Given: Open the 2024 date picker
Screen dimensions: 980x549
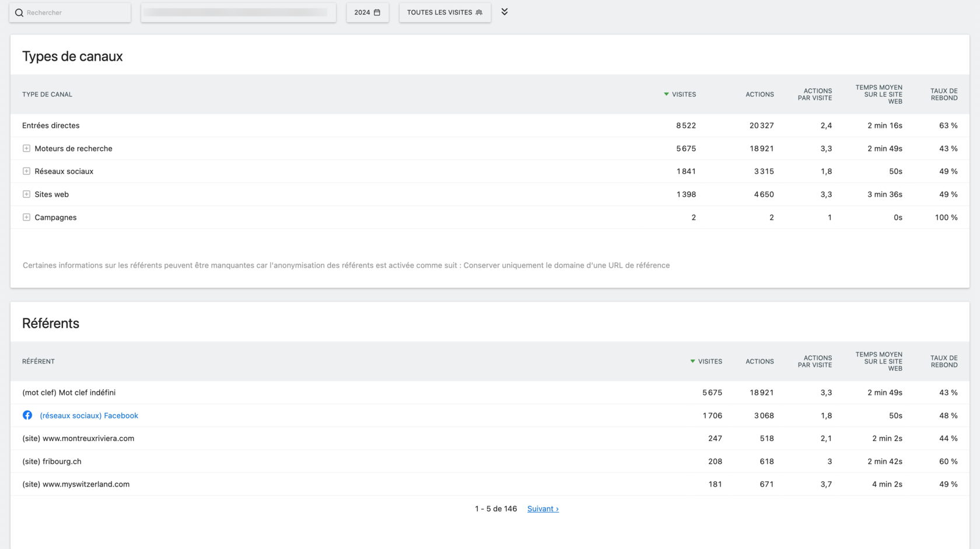Looking at the screenshot, I should pos(367,12).
